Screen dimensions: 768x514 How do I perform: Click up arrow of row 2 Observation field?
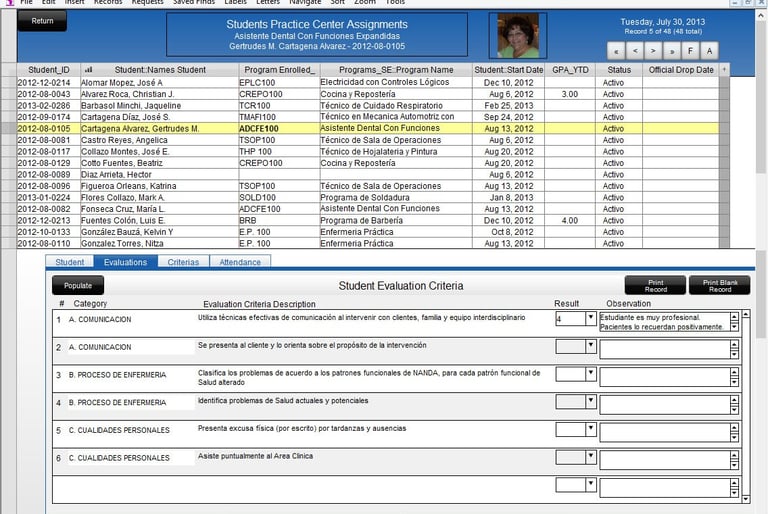tap(734, 345)
